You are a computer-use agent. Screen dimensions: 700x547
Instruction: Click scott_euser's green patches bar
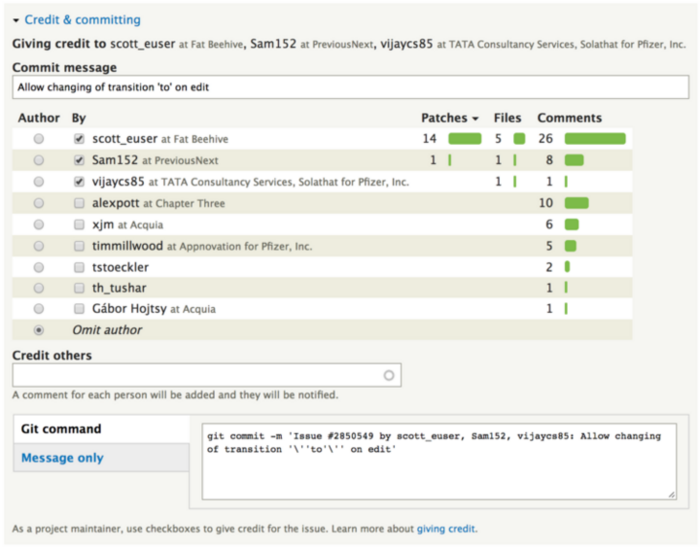tap(465, 139)
